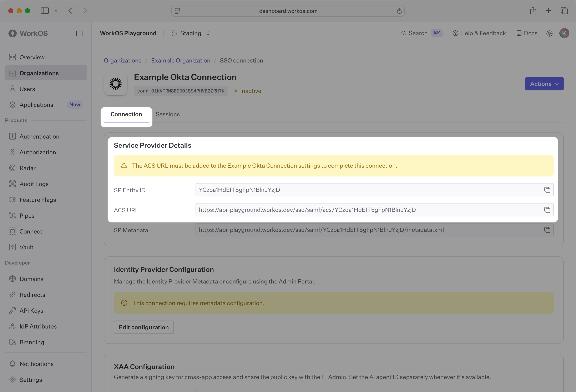Expand the Actions dropdown button
Image resolution: width=576 pixels, height=392 pixels.
pos(544,84)
